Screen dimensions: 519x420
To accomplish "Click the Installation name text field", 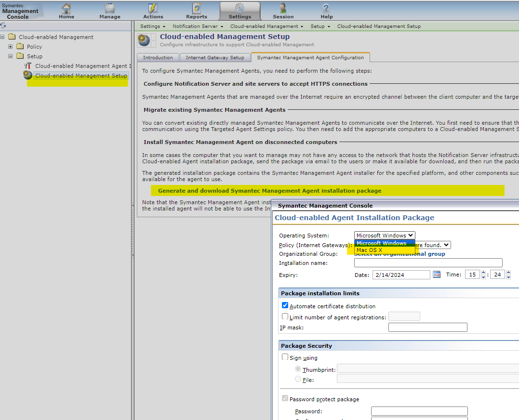I will [428, 263].
